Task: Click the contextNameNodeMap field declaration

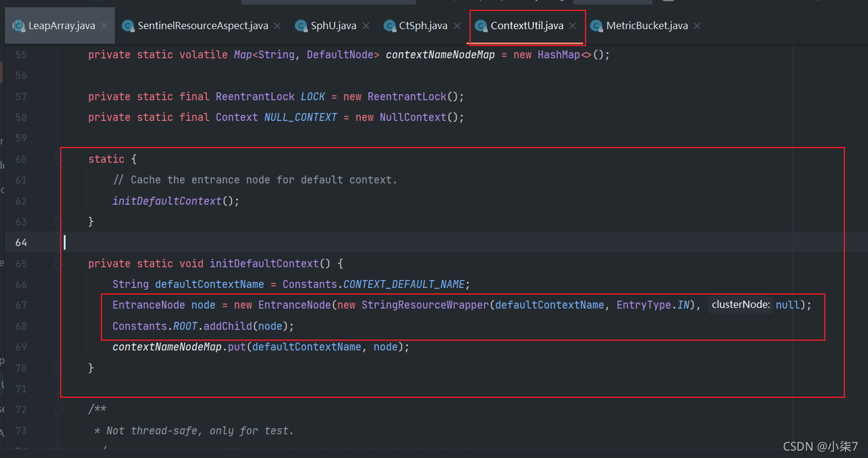Action: pos(440,55)
